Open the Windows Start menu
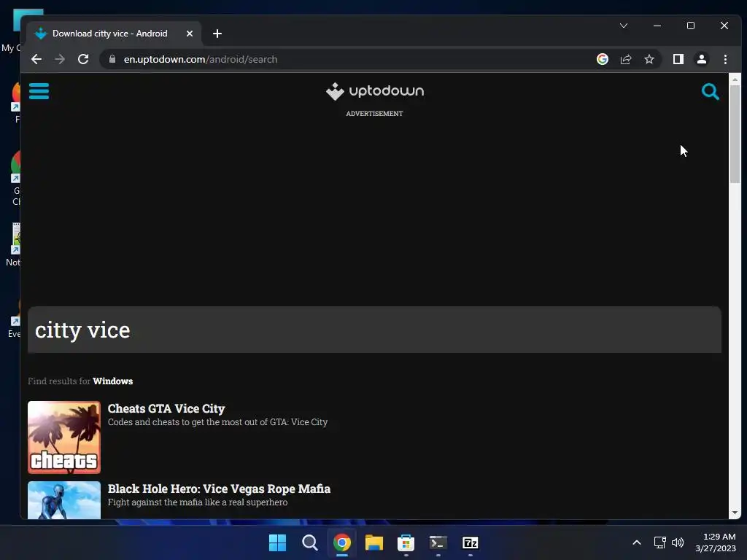The width and height of the screenshot is (747, 560). point(277,542)
